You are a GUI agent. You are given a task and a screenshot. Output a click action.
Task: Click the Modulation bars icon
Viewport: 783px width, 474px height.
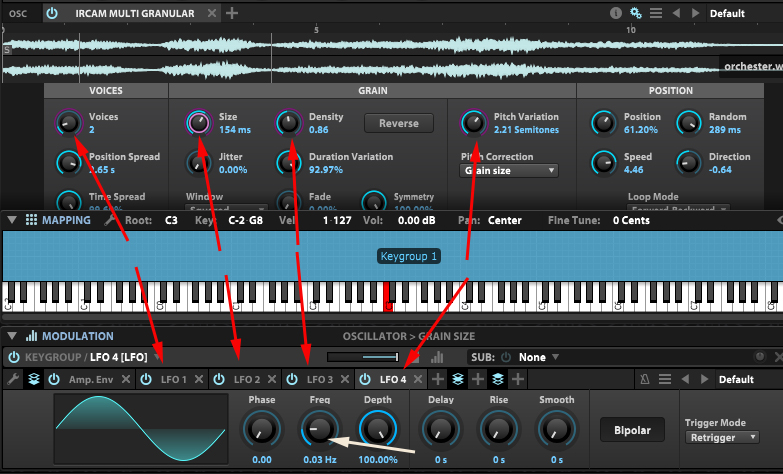[x=31, y=336]
